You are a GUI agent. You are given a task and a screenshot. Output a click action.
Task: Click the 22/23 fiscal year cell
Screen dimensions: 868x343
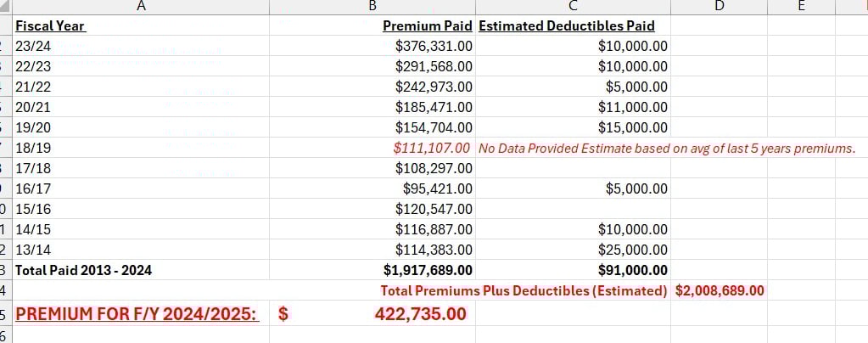click(x=35, y=66)
